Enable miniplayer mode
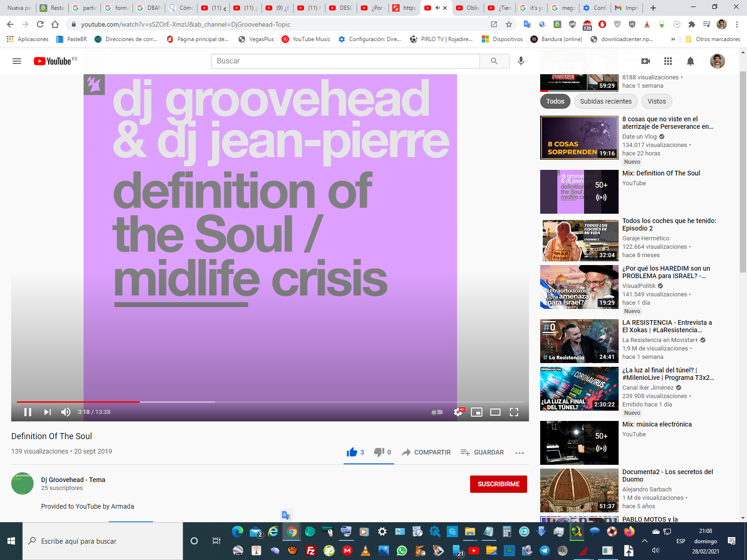Screen dimensions: 747x560 pyautogui.click(x=477, y=412)
